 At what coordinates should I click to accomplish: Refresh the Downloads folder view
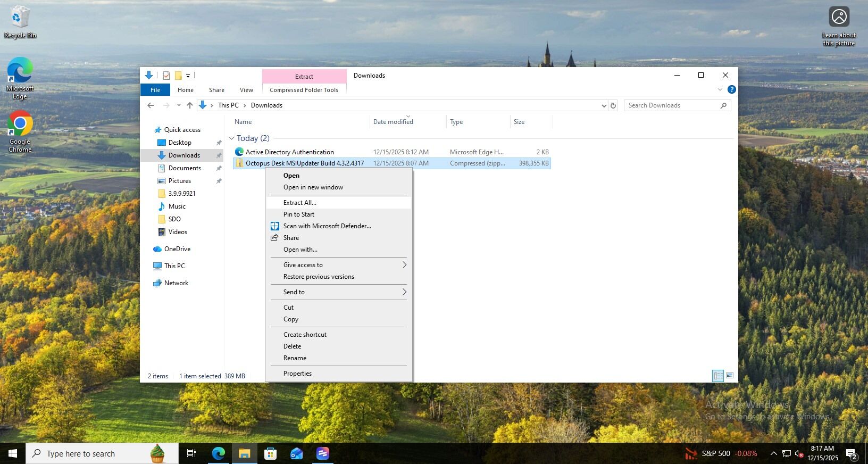coord(613,105)
